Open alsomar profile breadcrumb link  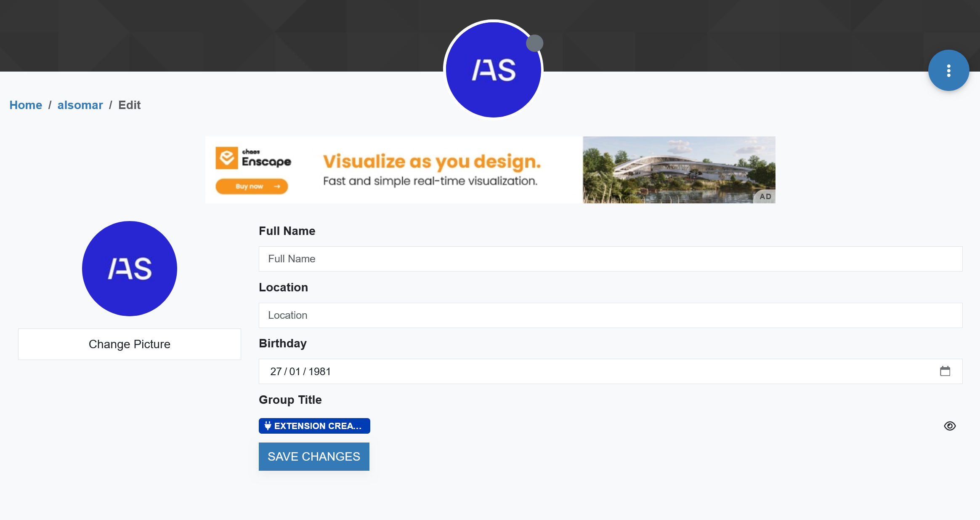(80, 105)
